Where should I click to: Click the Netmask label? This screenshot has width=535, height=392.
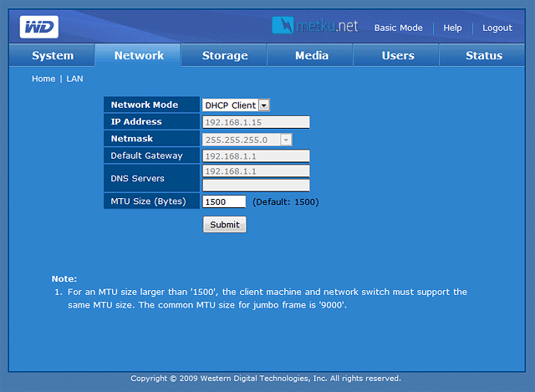[x=132, y=139]
